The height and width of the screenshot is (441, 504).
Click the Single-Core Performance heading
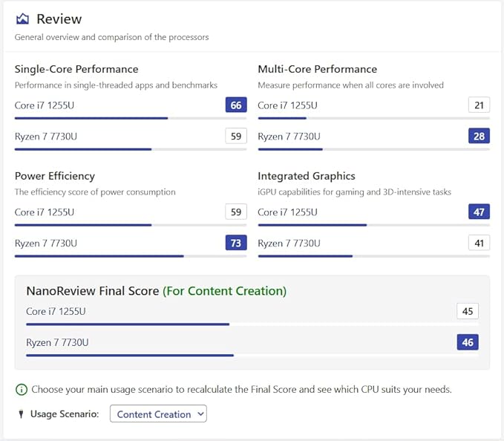(x=76, y=69)
